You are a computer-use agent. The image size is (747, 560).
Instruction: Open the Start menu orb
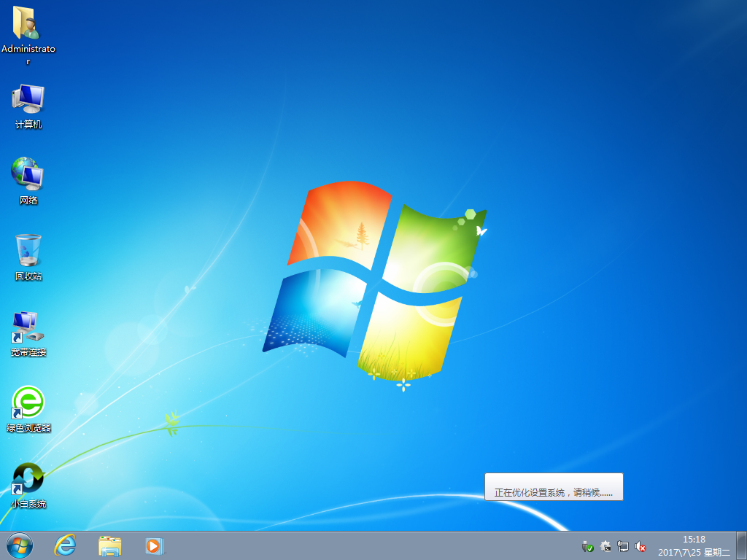click(x=18, y=546)
